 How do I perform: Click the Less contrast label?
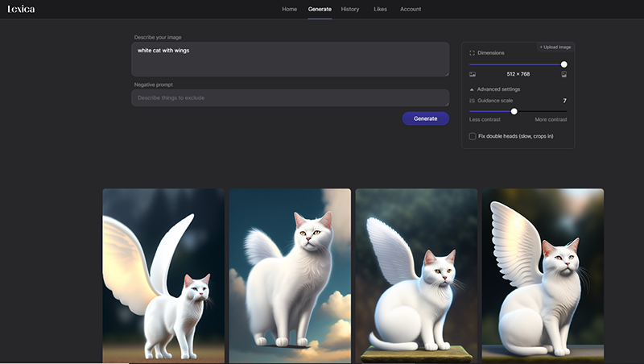tap(485, 119)
